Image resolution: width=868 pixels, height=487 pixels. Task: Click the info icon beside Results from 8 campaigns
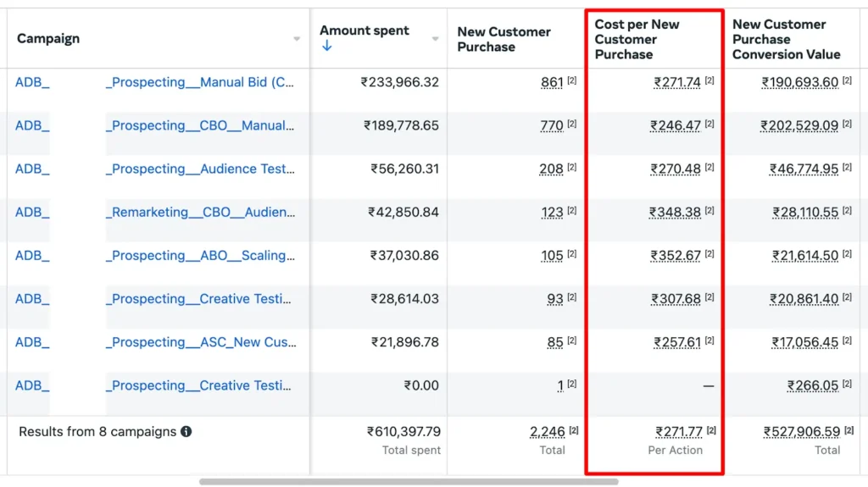186,431
